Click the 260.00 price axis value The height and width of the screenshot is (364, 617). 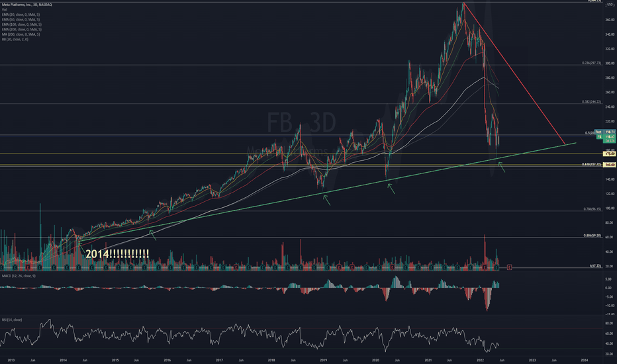(610, 92)
